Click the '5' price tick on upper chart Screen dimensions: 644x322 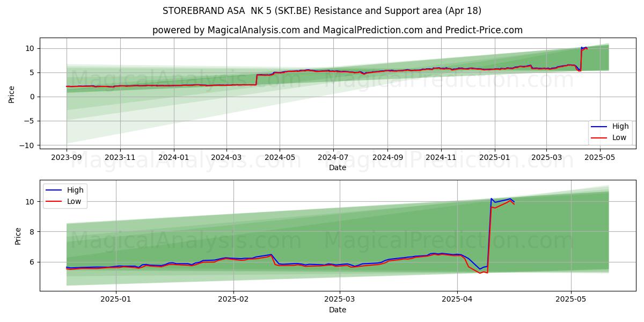32,72
